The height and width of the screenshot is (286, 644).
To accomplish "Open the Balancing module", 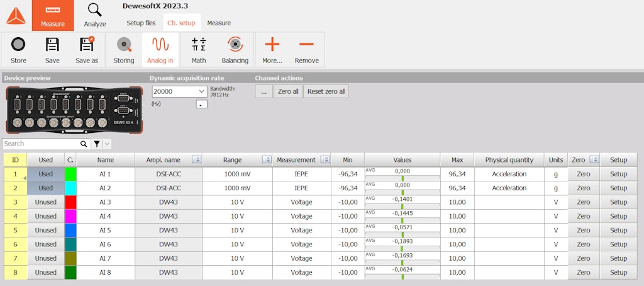I will 235,50.
